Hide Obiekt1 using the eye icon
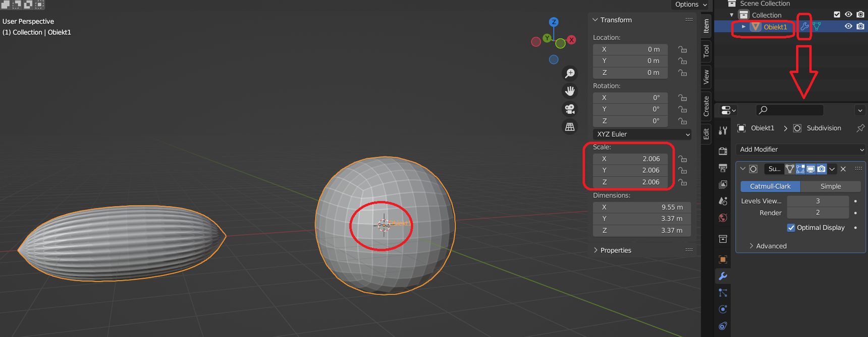This screenshot has width=868, height=337. pos(848,26)
